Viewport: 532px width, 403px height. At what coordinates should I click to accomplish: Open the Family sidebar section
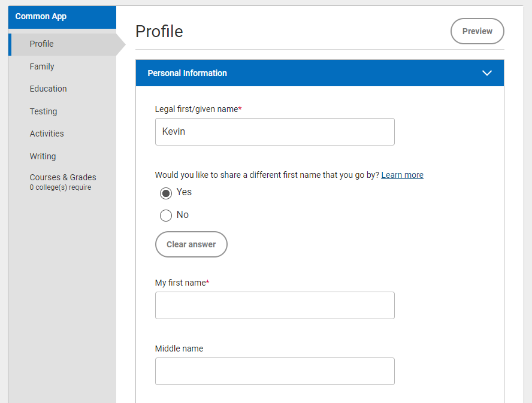click(x=42, y=66)
